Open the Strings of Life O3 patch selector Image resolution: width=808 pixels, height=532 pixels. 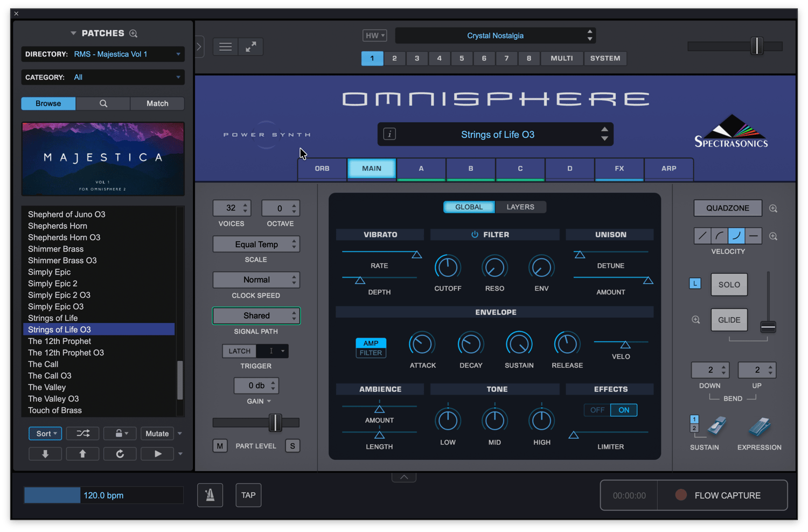[497, 135]
